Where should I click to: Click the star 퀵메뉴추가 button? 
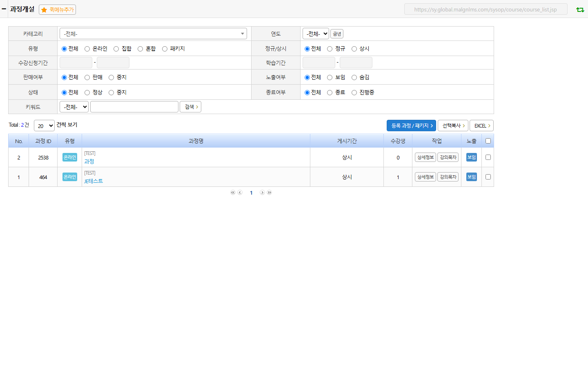[x=57, y=10]
